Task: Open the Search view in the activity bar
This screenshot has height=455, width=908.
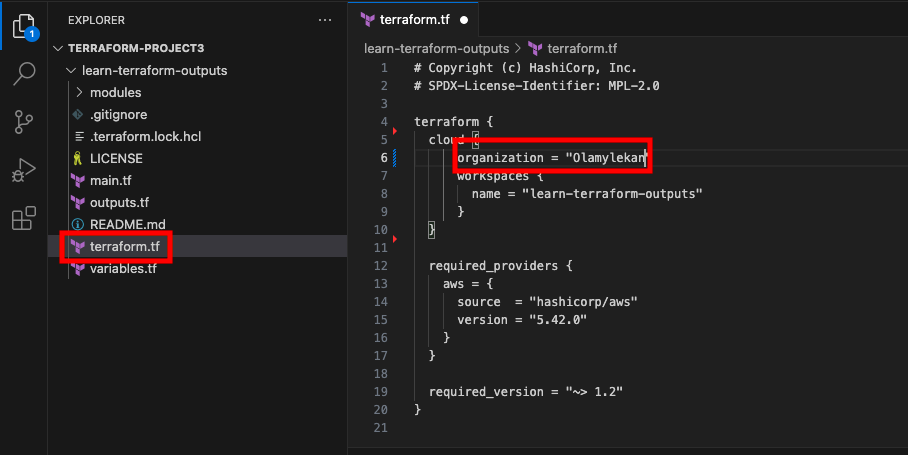Action: (24, 74)
